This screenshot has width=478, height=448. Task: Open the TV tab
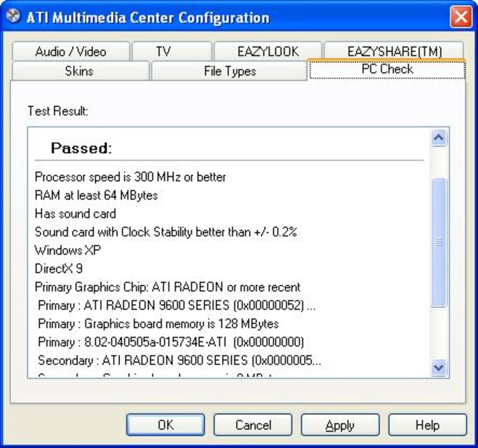coord(172,51)
